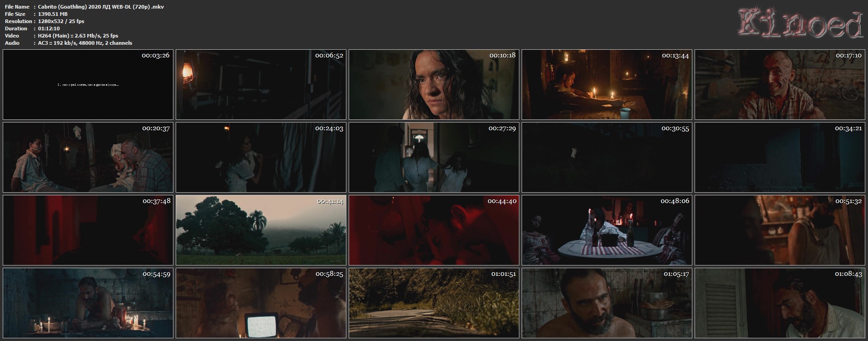Click the static TV frame at 00:58:25
The height and width of the screenshot is (341, 868).
tap(261, 303)
